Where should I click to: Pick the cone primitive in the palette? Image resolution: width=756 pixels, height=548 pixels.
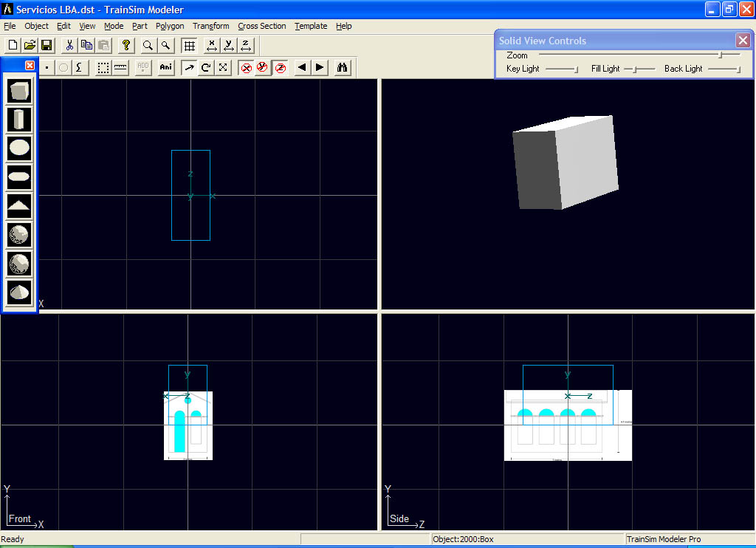[20, 292]
